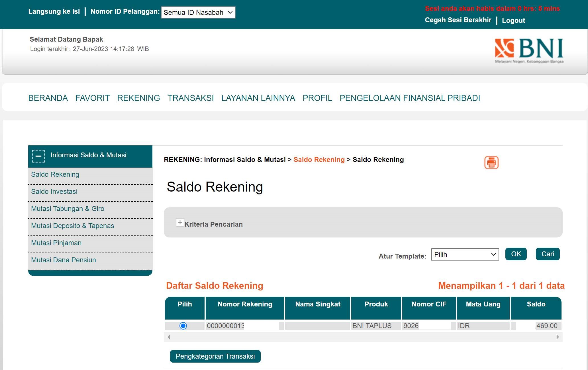Click Cegah Sesi Berakhir link
Image resolution: width=588 pixels, height=370 pixels.
458,20
